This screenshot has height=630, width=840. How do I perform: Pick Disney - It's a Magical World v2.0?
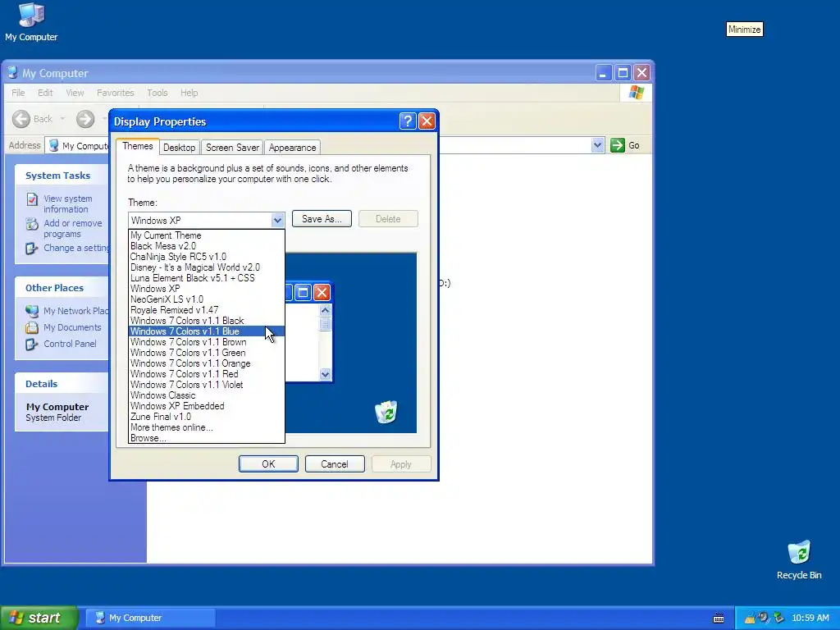pos(206,267)
